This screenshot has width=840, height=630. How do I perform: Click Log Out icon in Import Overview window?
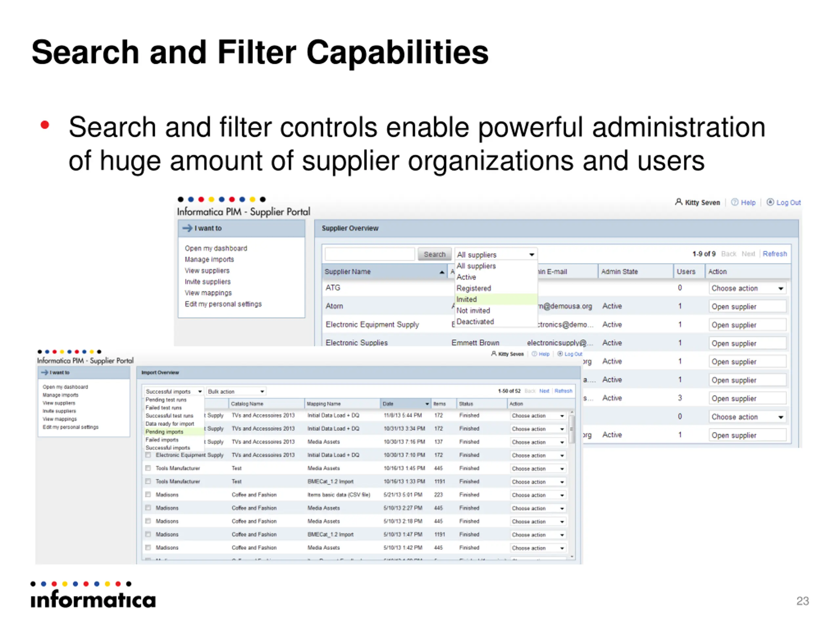560,353
